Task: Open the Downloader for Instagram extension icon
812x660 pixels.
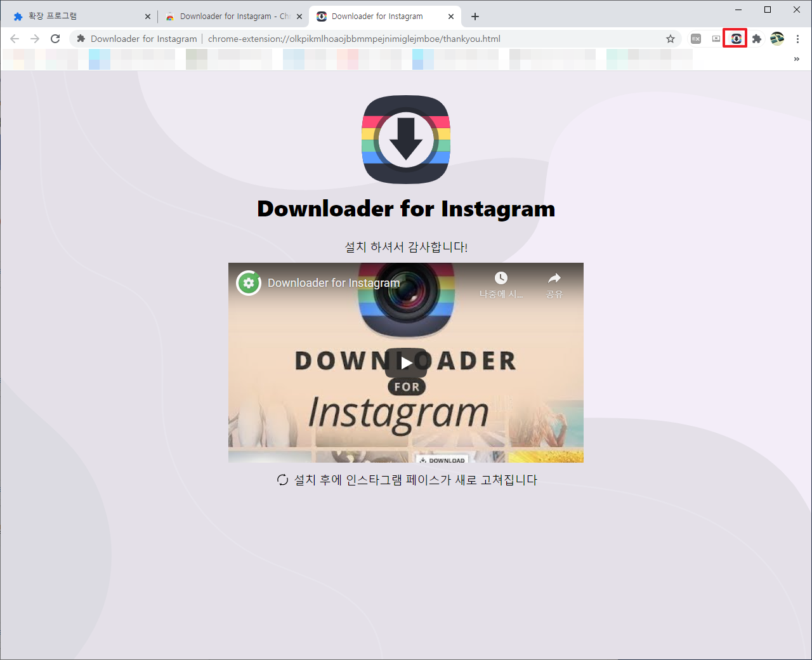Action: coord(736,39)
